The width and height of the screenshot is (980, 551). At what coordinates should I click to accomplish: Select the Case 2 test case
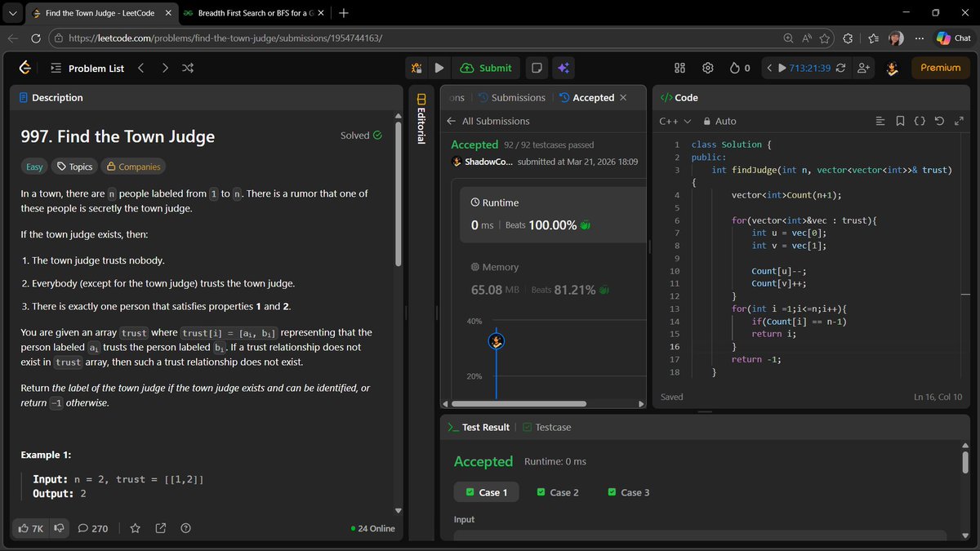click(558, 492)
